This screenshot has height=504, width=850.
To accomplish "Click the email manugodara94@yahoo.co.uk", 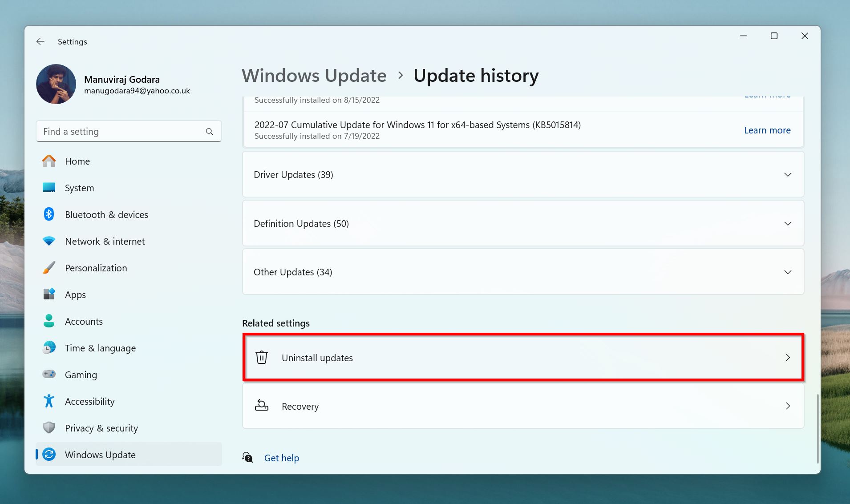I will click(x=137, y=91).
